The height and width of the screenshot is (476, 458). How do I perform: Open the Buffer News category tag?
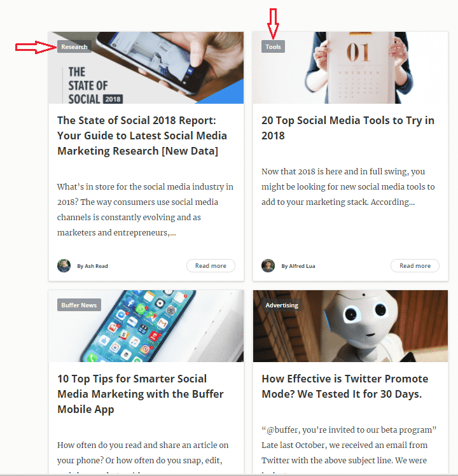tap(79, 305)
